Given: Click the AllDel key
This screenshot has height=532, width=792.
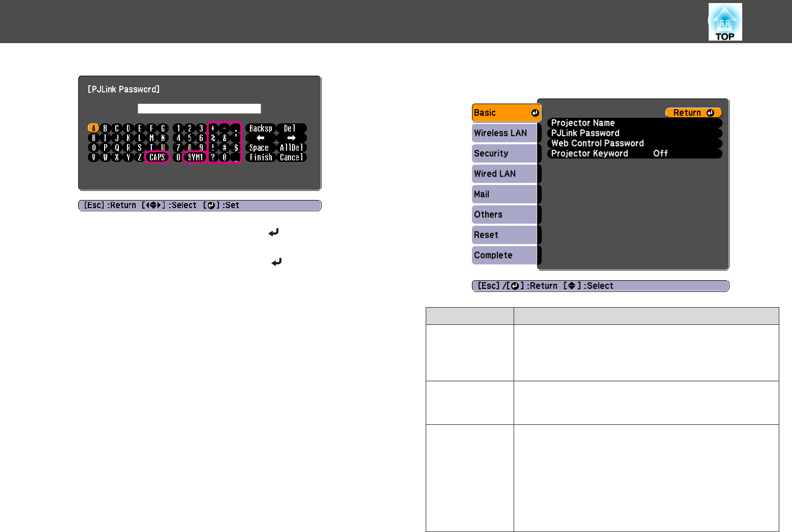Looking at the screenshot, I should pyautogui.click(x=292, y=148).
